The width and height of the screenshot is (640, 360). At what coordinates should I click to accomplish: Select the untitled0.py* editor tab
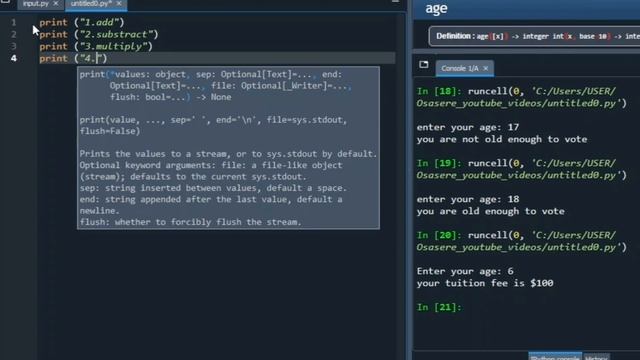91,4
